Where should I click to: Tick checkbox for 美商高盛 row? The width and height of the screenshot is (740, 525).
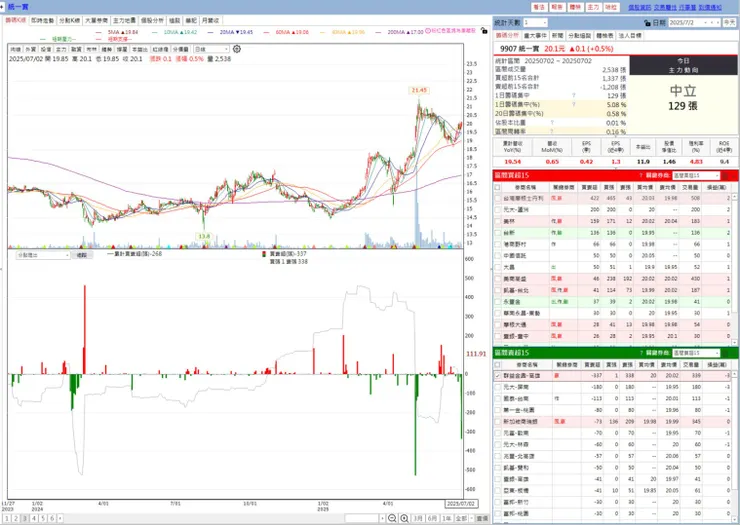(497, 279)
